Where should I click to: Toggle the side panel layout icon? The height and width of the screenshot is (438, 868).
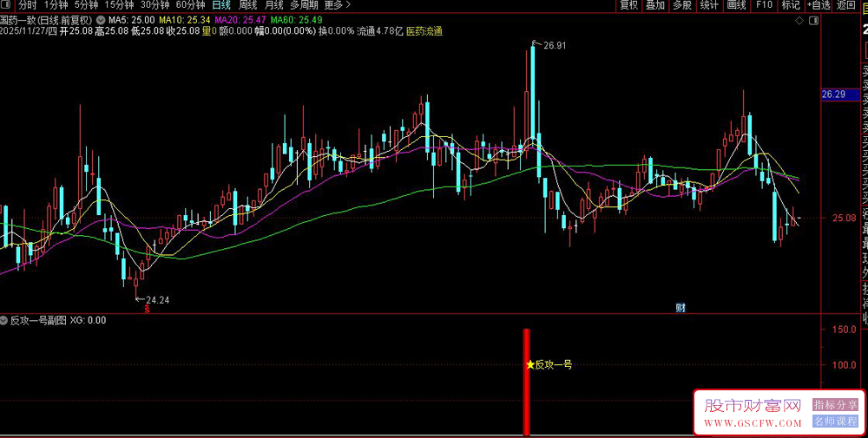[x=813, y=21]
